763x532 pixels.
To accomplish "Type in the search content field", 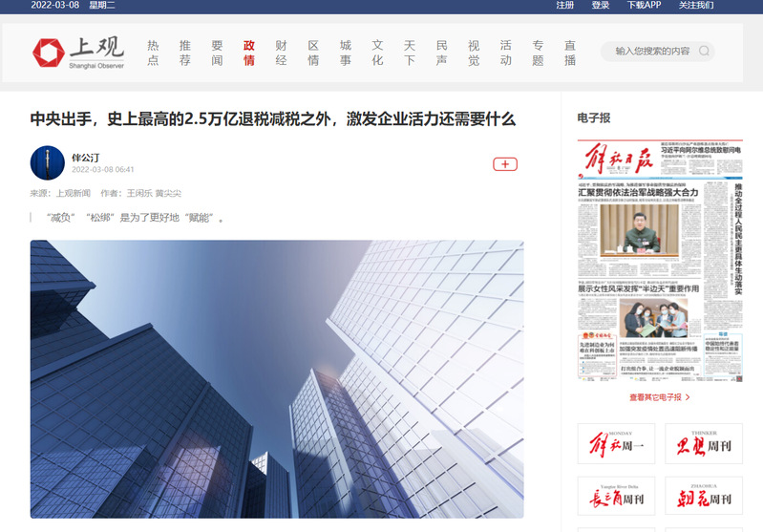I will 651,52.
